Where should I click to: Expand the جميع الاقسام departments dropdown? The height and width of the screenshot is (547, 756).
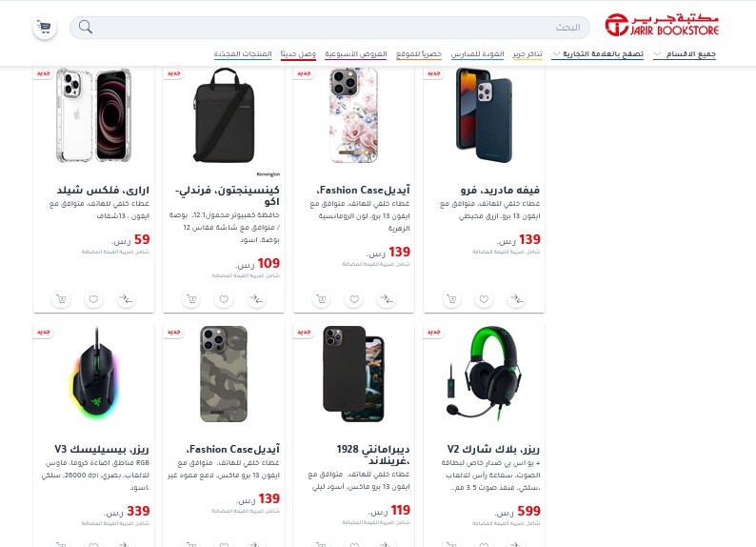[x=685, y=54]
